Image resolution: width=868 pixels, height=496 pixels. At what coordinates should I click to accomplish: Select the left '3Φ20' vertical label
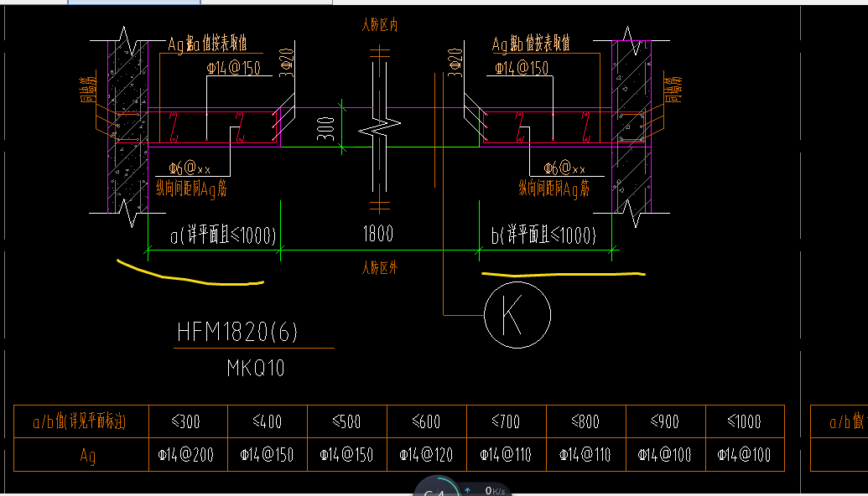pyautogui.click(x=286, y=62)
